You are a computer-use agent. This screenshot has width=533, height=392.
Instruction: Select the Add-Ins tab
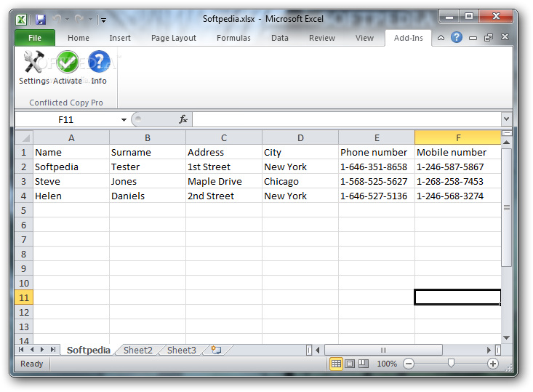tap(408, 38)
